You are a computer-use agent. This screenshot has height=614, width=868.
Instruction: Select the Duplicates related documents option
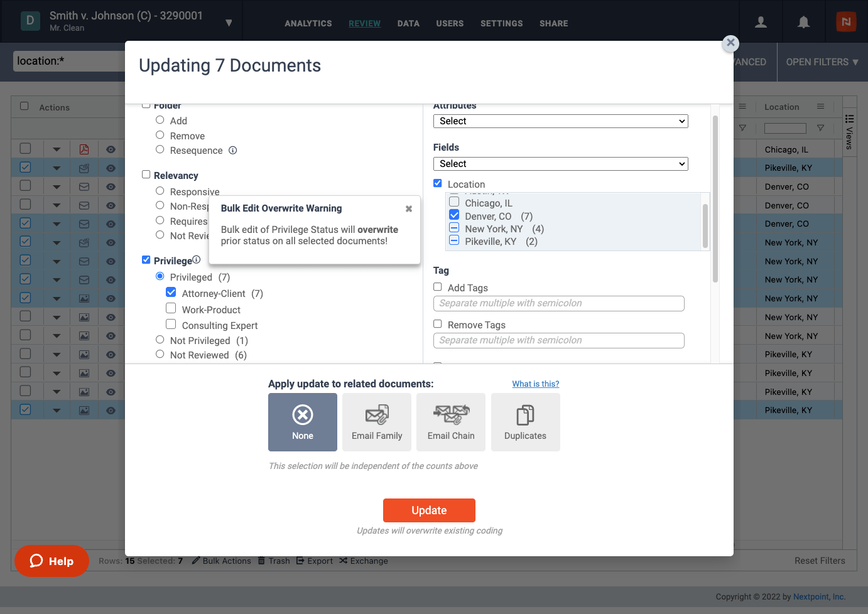[525, 422]
